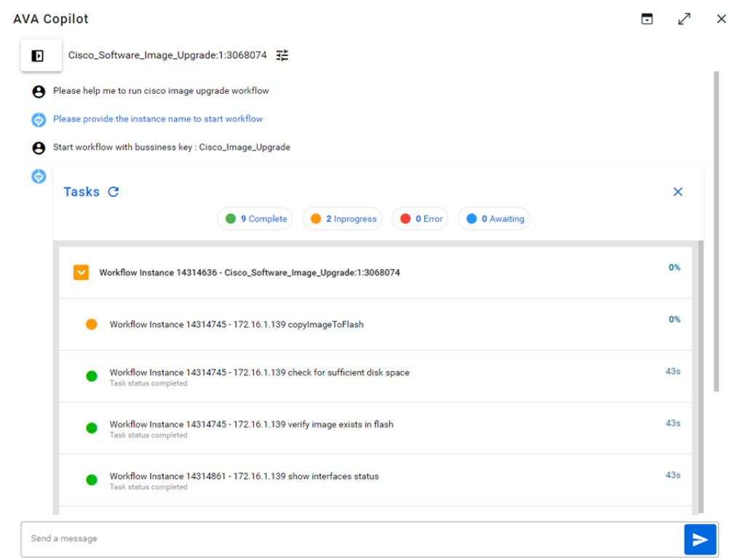
Task: Toggle the sidebar panel icon
Action: click(x=38, y=56)
